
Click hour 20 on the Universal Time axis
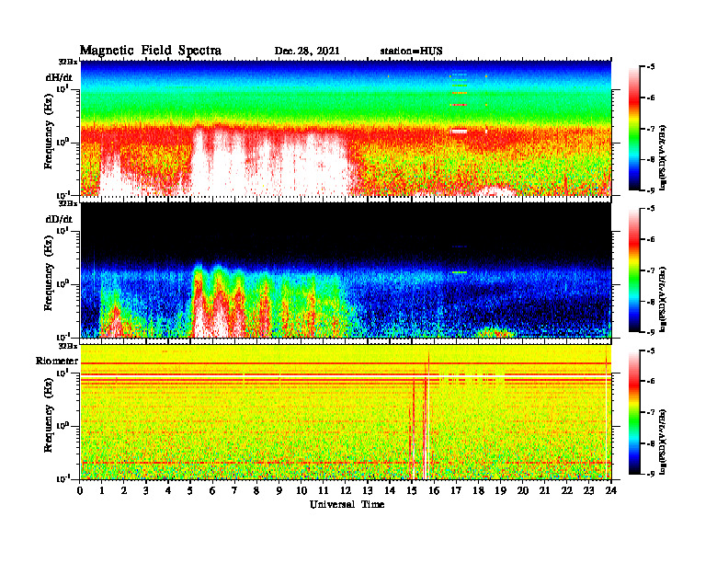pyautogui.click(x=523, y=490)
